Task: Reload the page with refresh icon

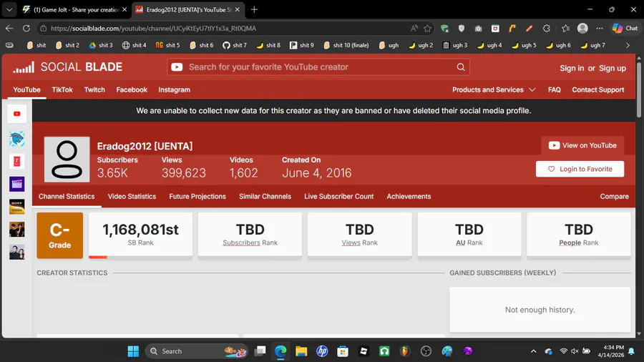Action: 26,29
